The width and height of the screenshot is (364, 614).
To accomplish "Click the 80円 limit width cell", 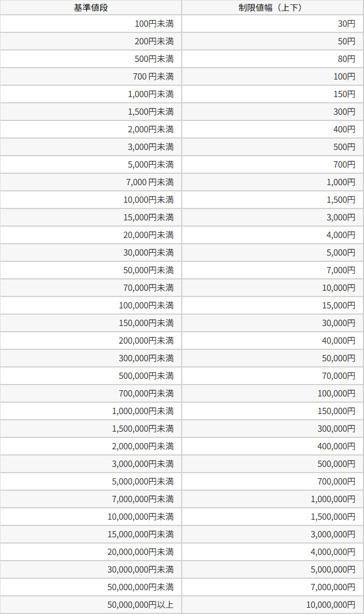I will click(346, 59).
